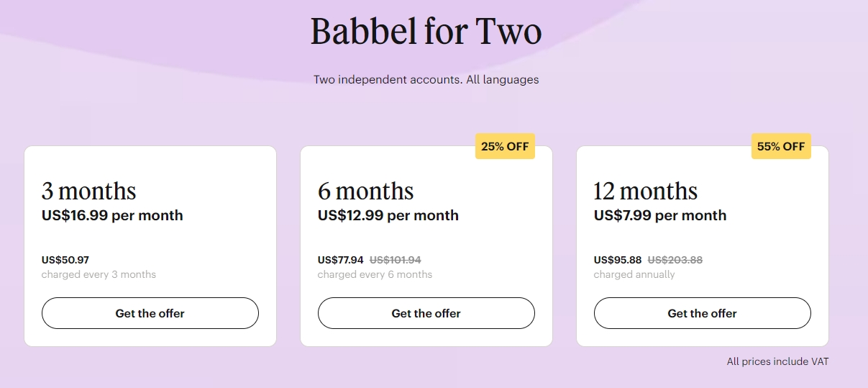Click Get the offer for 6 months plan
Viewport: 868px width, 388px height.
pos(426,313)
